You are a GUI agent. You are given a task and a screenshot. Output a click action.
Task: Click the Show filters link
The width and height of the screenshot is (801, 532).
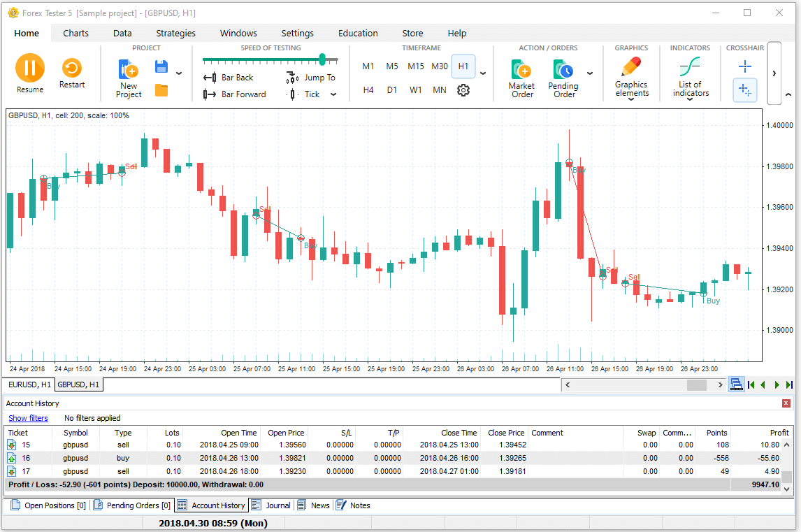tap(28, 418)
